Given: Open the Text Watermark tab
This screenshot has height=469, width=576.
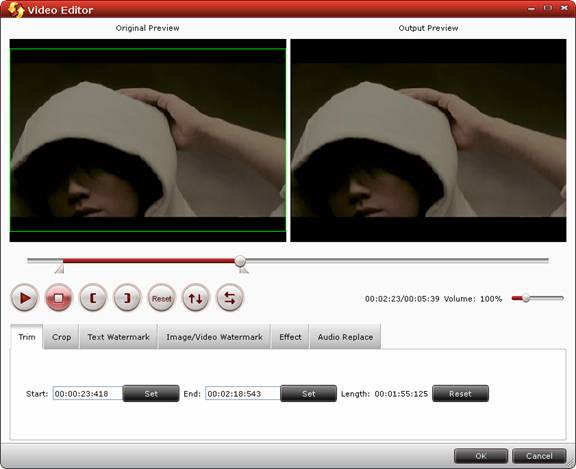Looking at the screenshot, I should point(118,337).
